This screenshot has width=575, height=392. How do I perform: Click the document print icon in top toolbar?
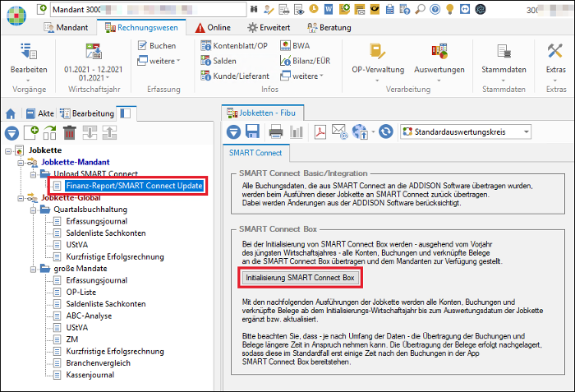tap(284, 9)
